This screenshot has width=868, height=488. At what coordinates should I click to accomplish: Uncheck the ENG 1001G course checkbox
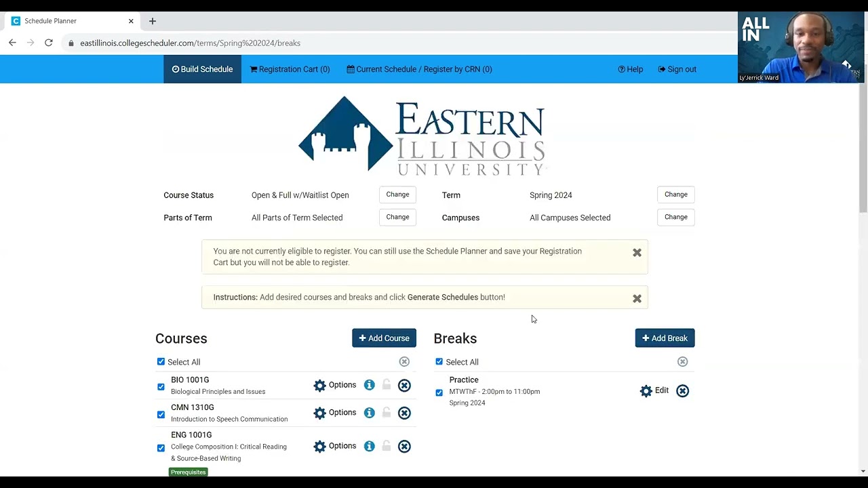[x=161, y=448]
